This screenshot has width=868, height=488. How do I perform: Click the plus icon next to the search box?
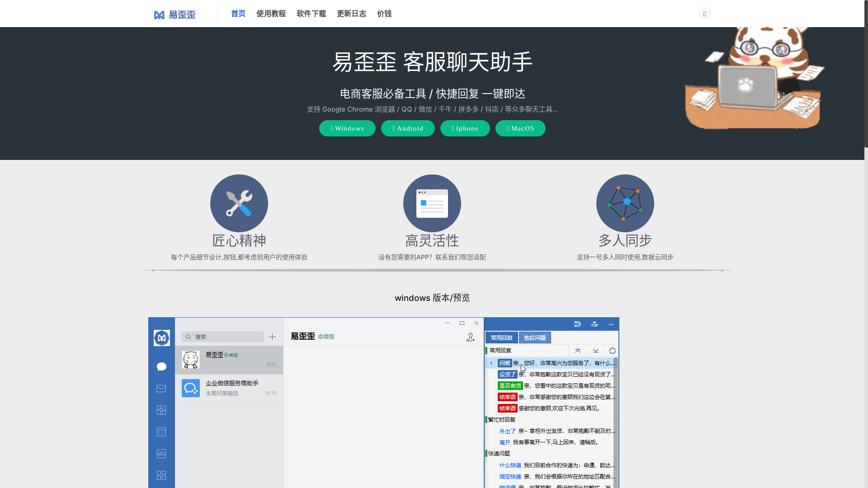pos(272,337)
